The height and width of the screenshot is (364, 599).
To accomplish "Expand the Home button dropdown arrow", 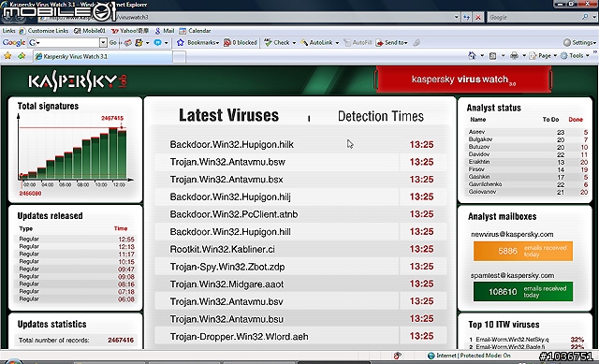I will pyautogui.click(x=482, y=56).
